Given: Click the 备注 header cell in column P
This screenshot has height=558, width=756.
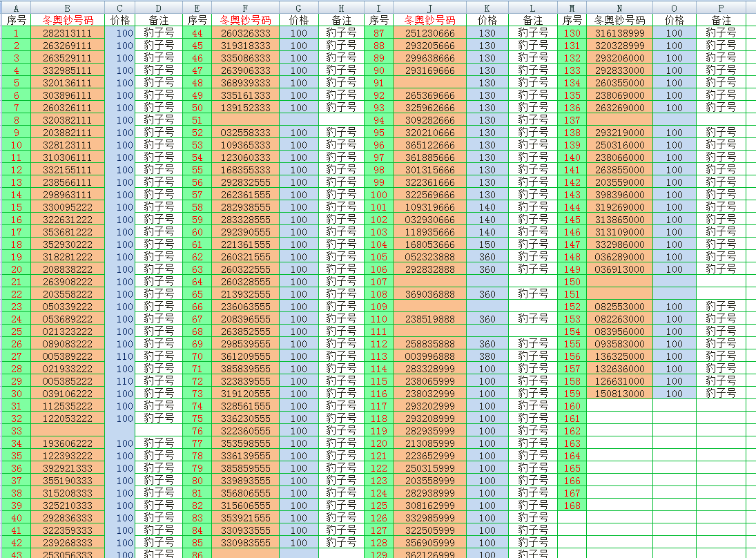Looking at the screenshot, I should point(721,20).
